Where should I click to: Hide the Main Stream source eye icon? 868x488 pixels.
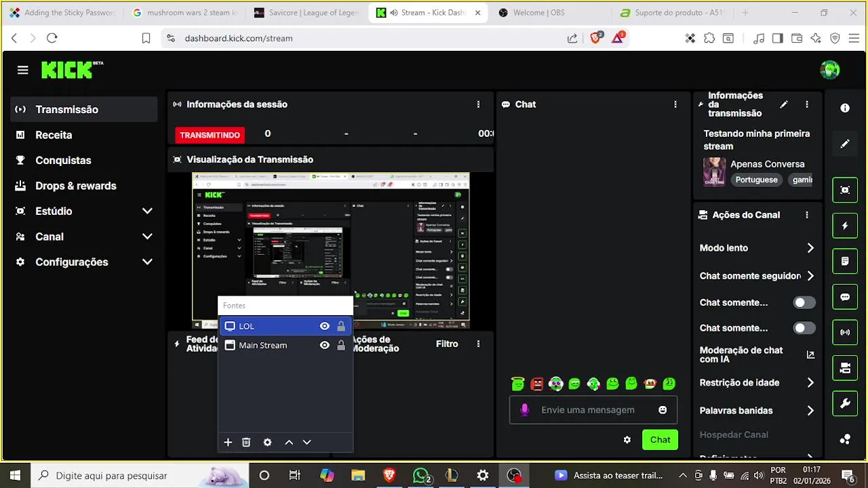point(325,345)
